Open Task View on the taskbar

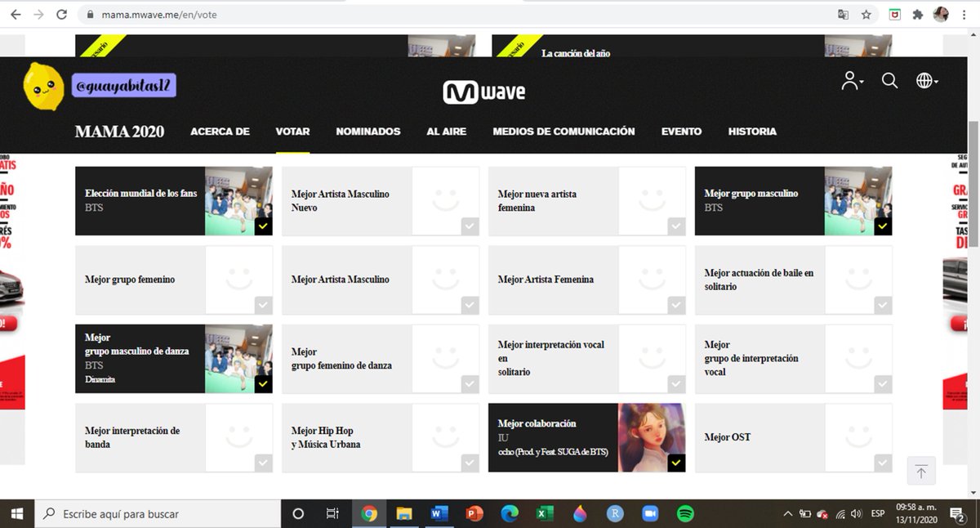[x=332, y=513]
